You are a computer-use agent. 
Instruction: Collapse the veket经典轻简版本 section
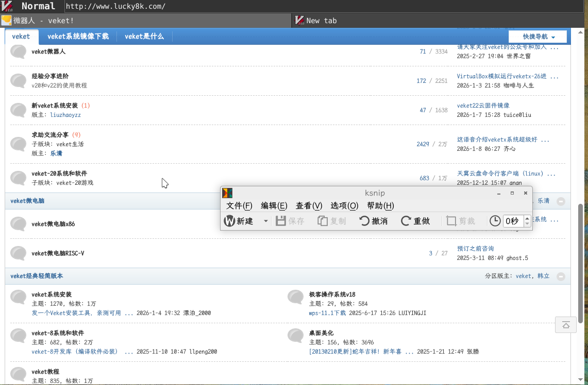[561, 276]
